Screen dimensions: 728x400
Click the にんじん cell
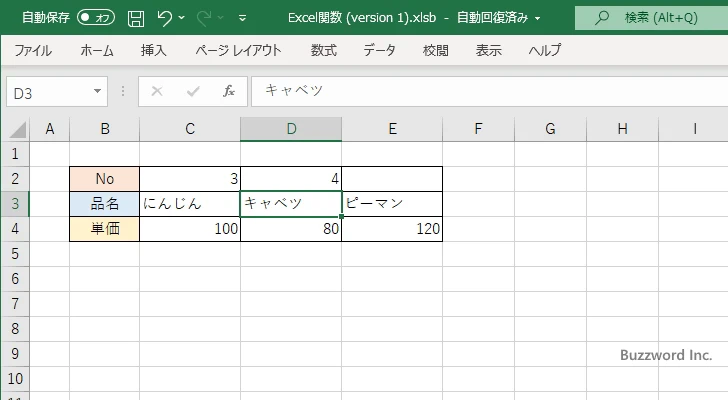pos(190,204)
